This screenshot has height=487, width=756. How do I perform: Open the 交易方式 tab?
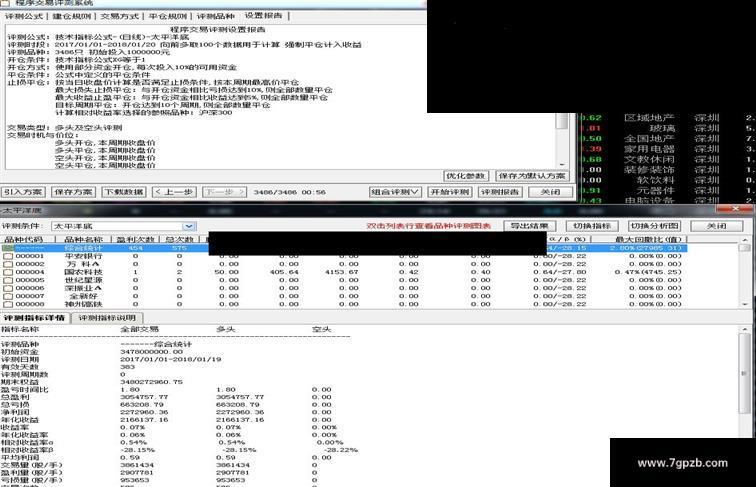[120, 16]
